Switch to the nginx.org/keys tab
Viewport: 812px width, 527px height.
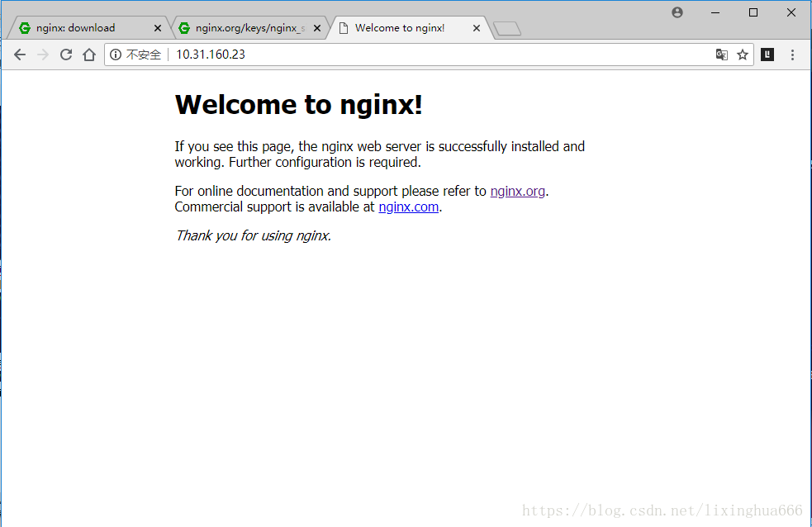[249, 28]
